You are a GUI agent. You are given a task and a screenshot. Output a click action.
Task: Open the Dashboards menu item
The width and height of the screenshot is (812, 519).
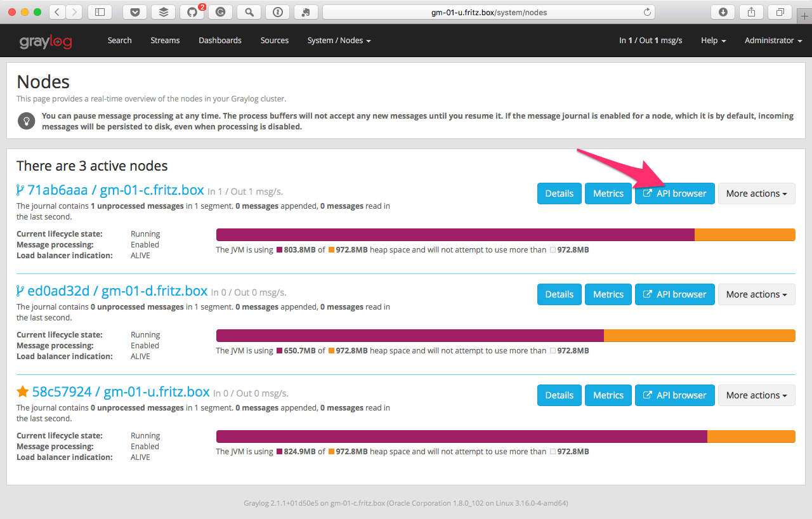pos(220,41)
